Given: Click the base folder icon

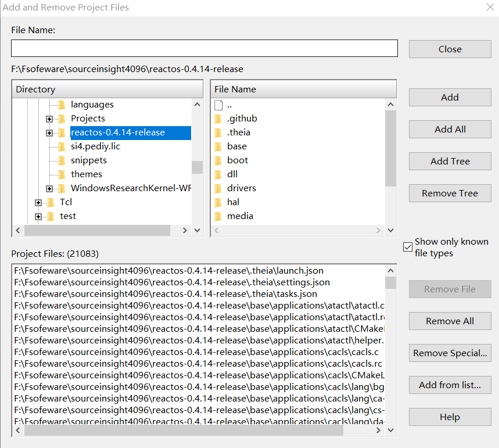Looking at the screenshot, I should (218, 146).
